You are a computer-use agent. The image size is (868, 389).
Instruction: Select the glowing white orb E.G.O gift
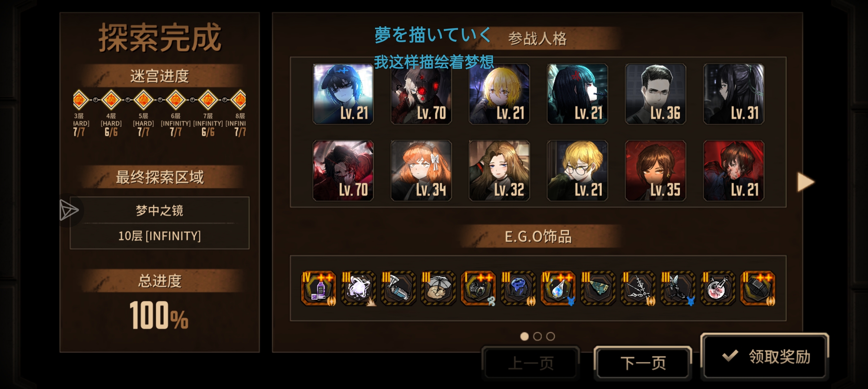tap(358, 288)
